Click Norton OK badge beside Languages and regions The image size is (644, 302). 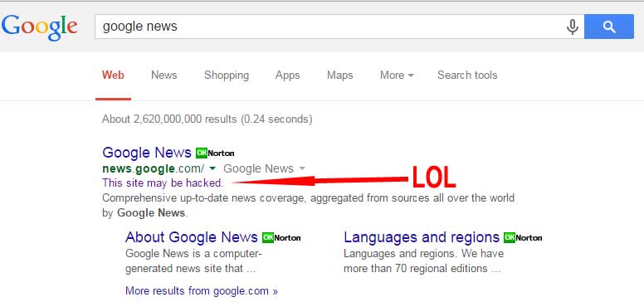pos(523,238)
